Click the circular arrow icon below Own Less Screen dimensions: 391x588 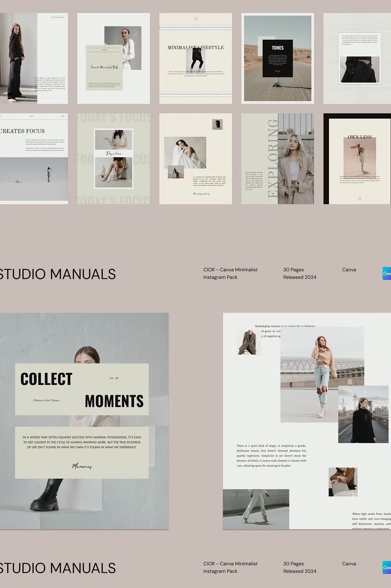point(360,198)
